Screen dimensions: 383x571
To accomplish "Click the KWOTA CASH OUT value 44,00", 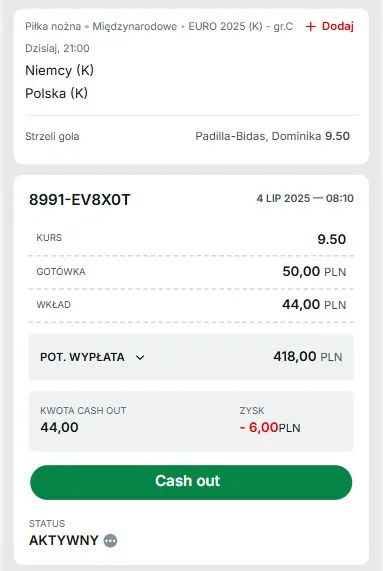I will 59,427.
